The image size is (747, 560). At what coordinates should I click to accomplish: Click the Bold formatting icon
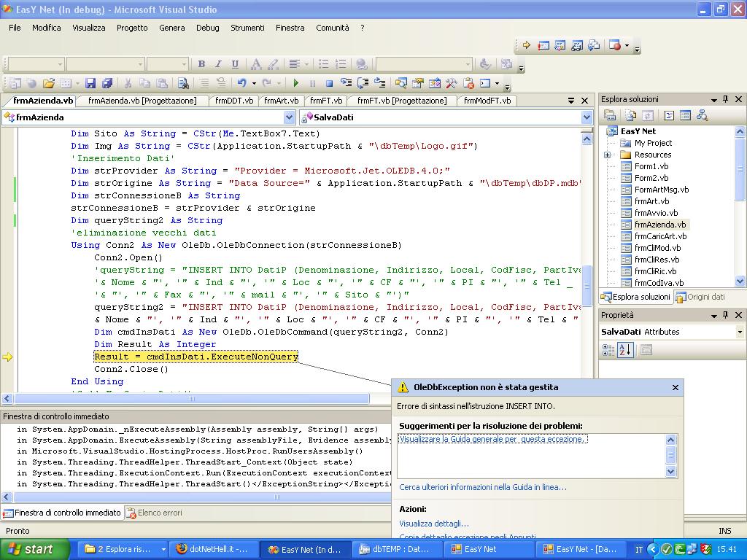tap(201, 64)
